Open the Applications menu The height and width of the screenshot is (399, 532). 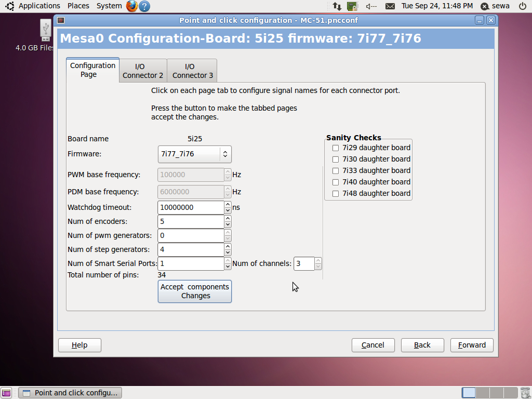tap(39, 6)
